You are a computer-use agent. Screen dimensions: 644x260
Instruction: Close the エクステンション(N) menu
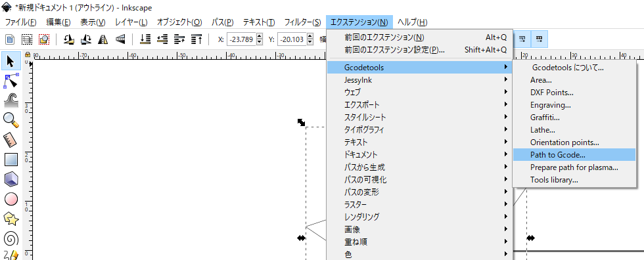(x=359, y=22)
